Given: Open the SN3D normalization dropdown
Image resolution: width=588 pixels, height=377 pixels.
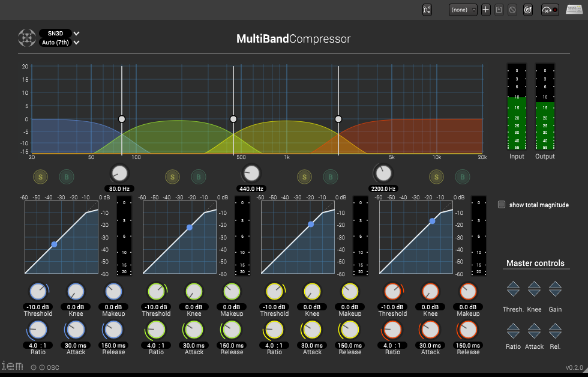Looking at the screenshot, I should click(59, 34).
